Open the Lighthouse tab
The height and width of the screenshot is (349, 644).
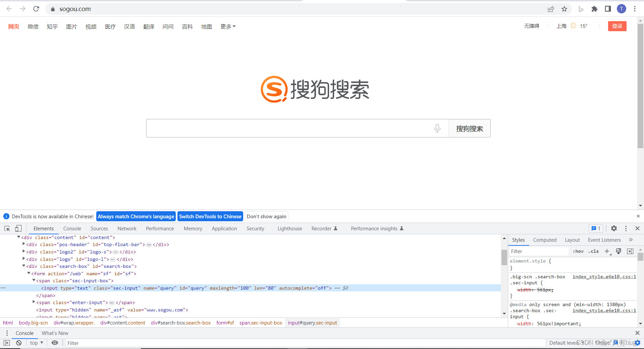click(290, 228)
